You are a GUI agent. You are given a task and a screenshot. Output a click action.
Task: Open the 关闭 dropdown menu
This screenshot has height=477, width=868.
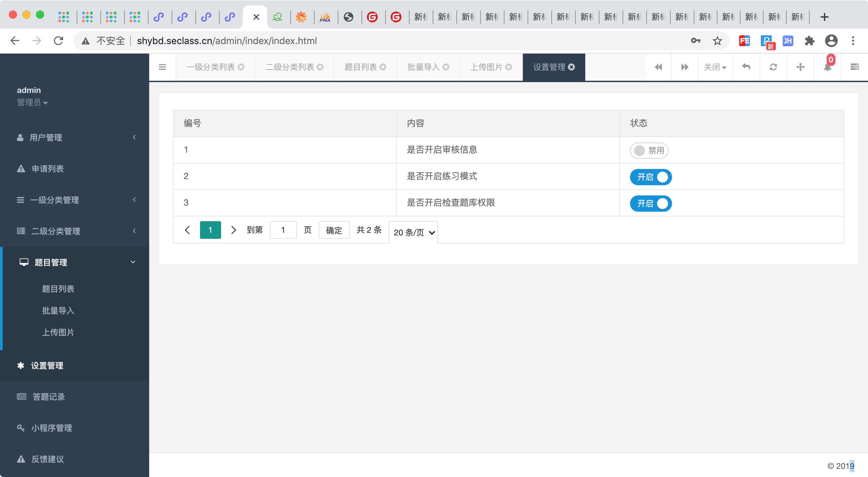click(x=715, y=67)
